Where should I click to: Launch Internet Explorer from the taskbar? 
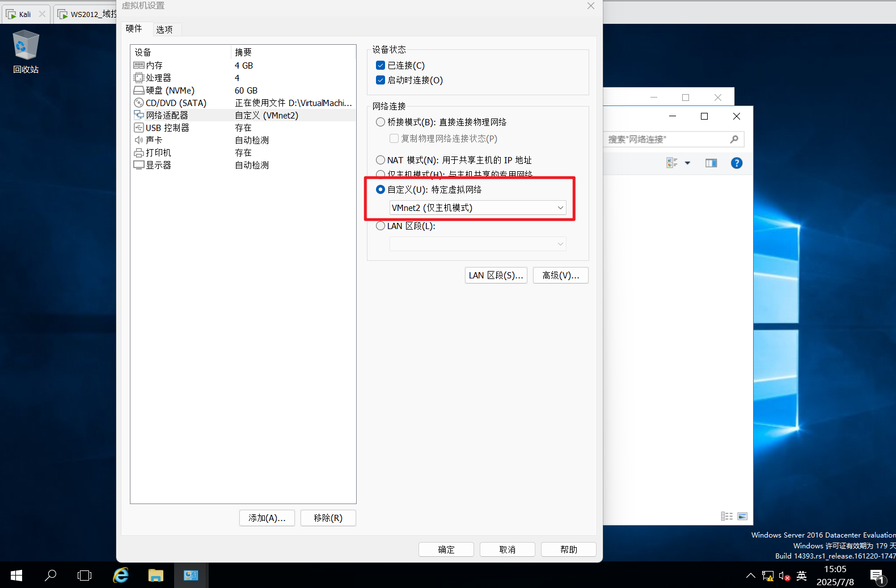121,576
